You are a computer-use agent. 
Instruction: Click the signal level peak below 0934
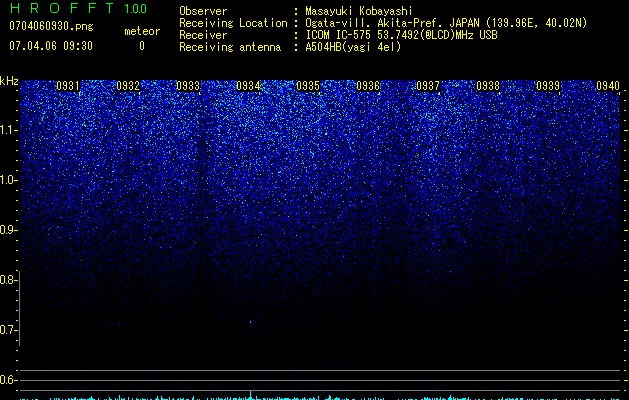coord(251,395)
